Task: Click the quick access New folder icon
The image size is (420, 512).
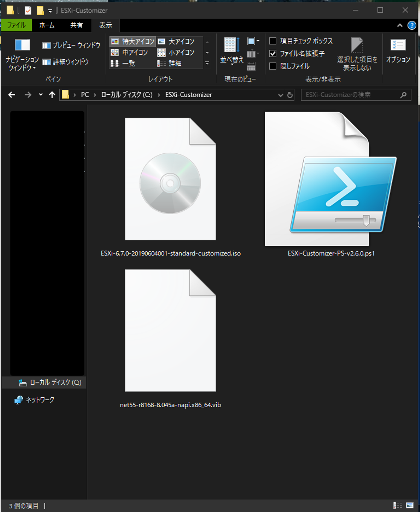Action: (x=40, y=10)
